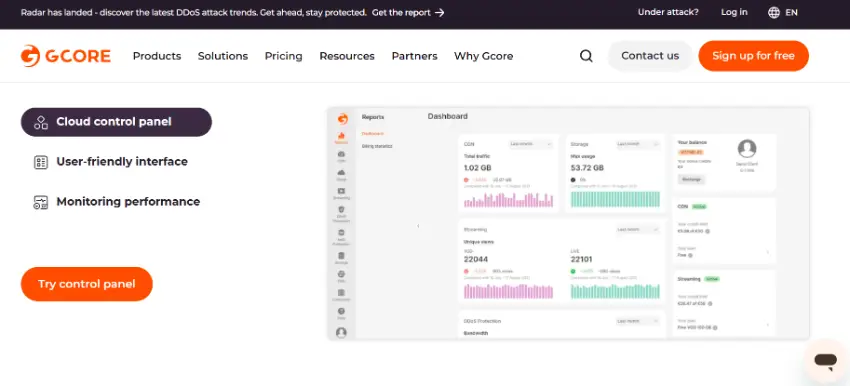Image resolution: width=850 pixels, height=386 pixels.
Task: Click the search magnifier icon
Action: [x=586, y=56]
